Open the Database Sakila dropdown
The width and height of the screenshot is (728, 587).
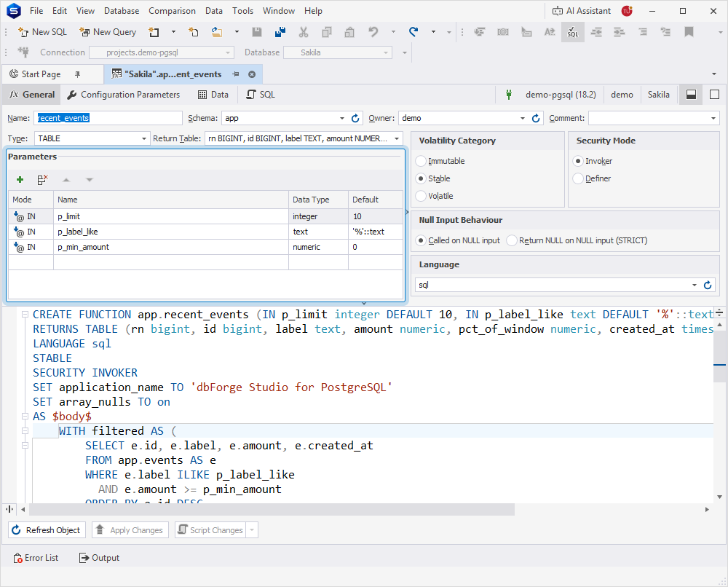[386, 53]
